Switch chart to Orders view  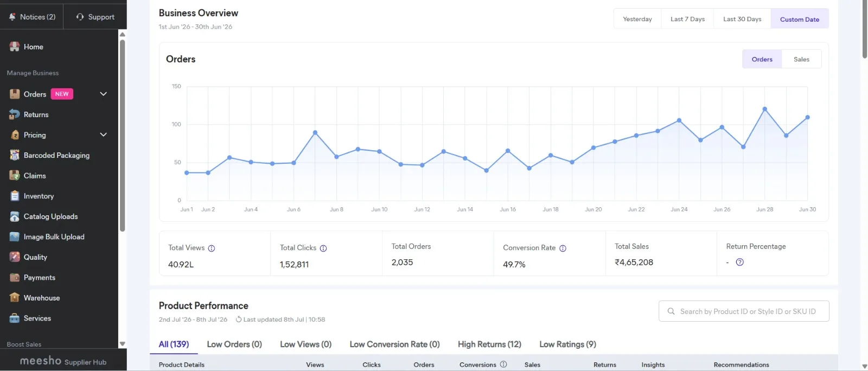[x=762, y=59]
